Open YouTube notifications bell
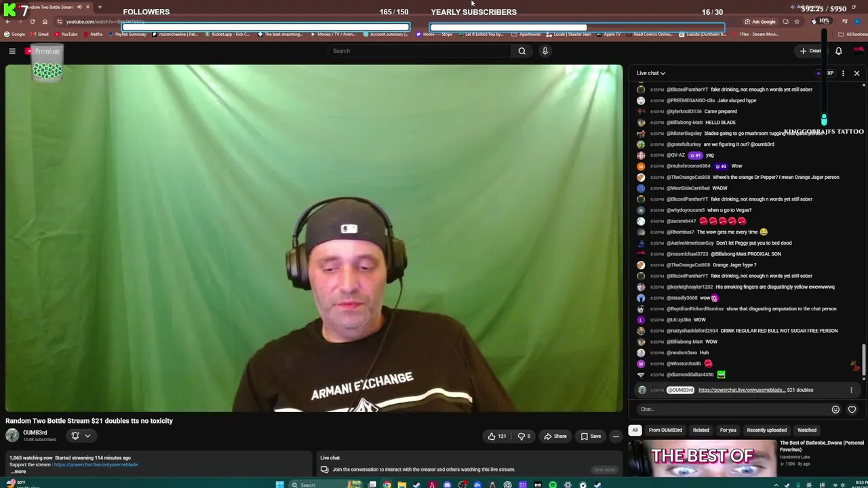The width and height of the screenshot is (868, 488). (x=838, y=51)
